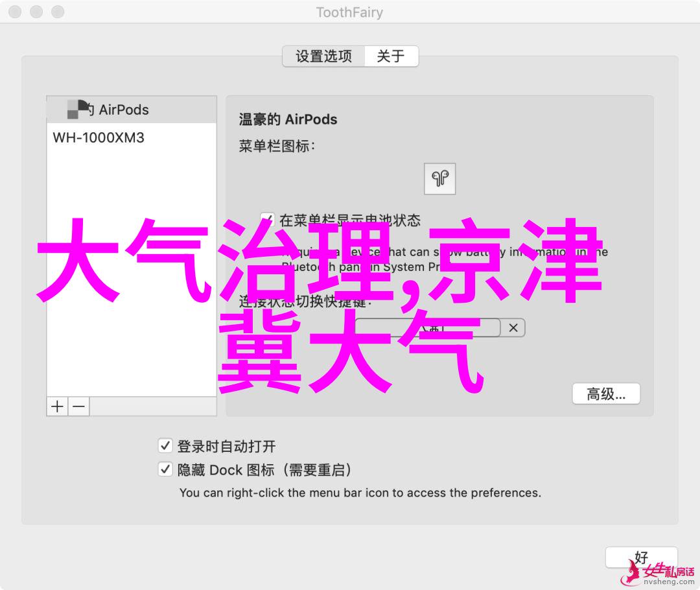Viewport: 700px width, 590px height.
Task: Toggle 隐藏 Dock 图标 checkbox
Action: point(165,469)
